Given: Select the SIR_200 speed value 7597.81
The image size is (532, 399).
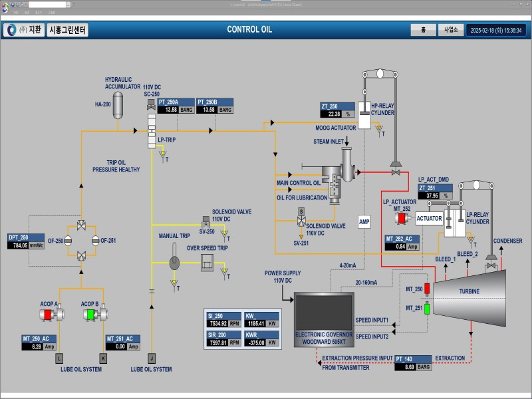Looking at the screenshot, I should pos(217,343).
